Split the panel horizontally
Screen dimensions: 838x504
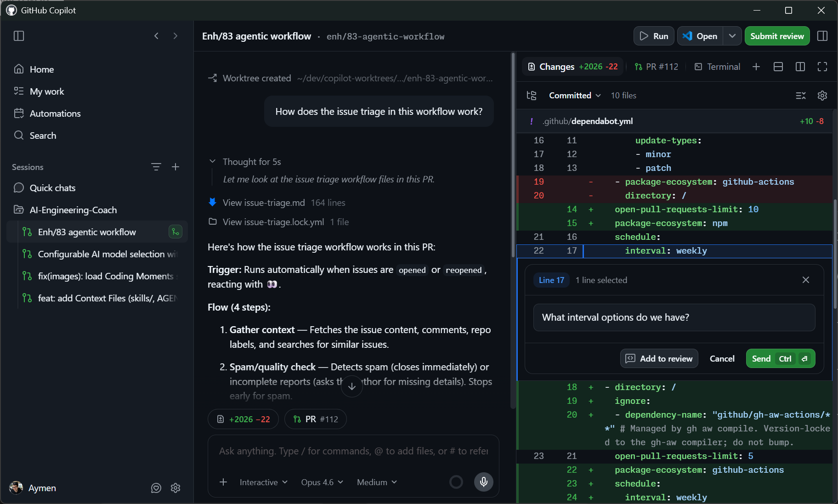pyautogui.click(x=778, y=67)
